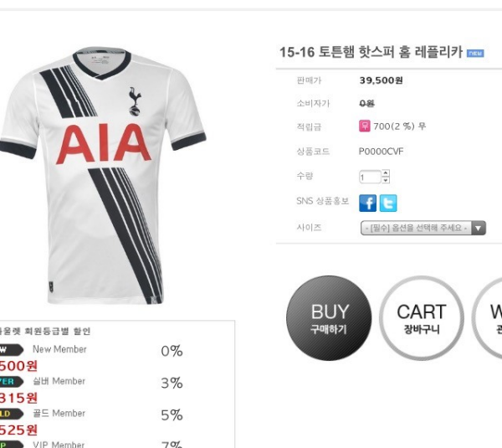Screen dimensions: 502x448
Task: Click the pink reward points icon
Action: point(364,126)
